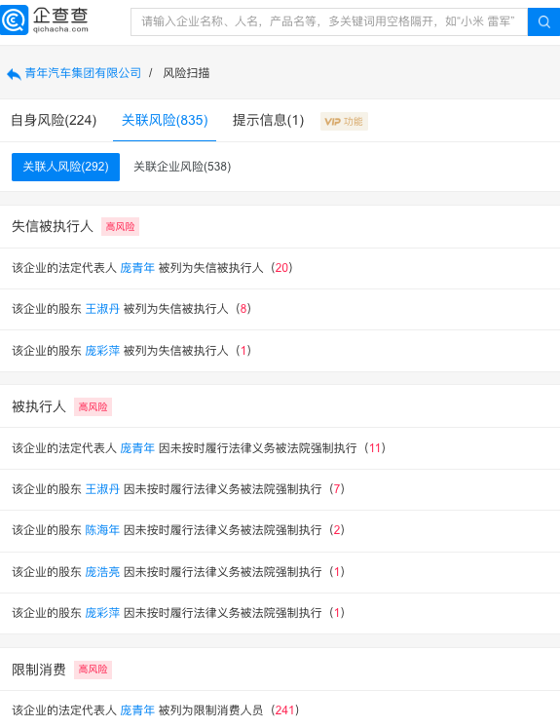Click the count 20 for 庞青年 失信被执行人
Image resolution: width=560 pixels, height=728 pixels.
[x=281, y=268]
